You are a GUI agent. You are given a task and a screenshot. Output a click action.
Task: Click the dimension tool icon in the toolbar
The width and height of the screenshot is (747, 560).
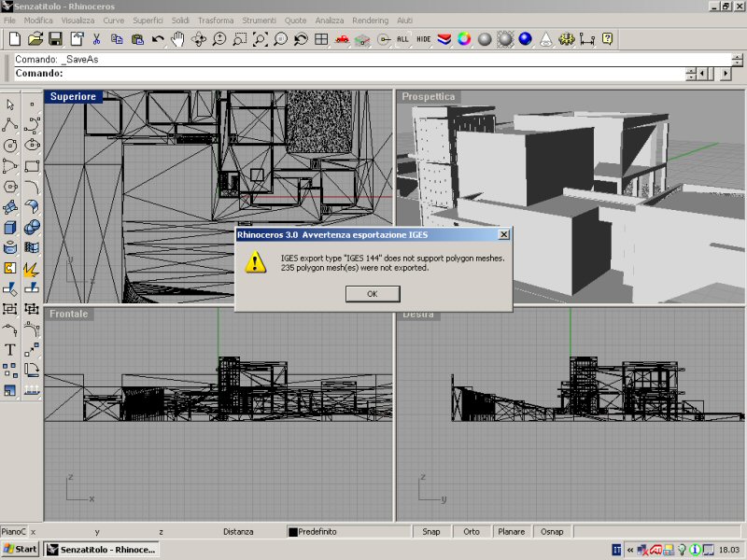pos(587,39)
